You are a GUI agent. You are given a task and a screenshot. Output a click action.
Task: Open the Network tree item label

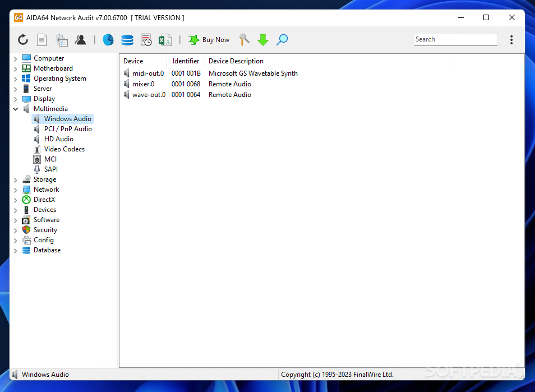(47, 190)
